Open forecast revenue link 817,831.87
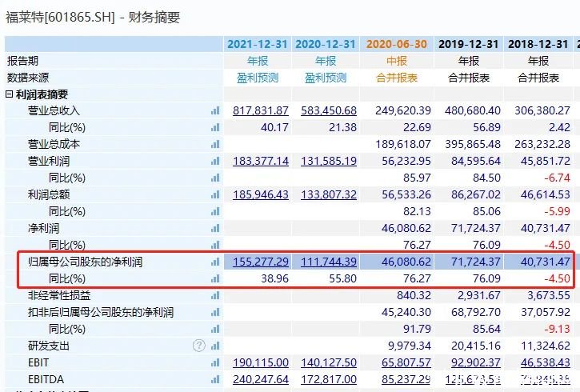The width and height of the screenshot is (580, 392). [x=261, y=110]
